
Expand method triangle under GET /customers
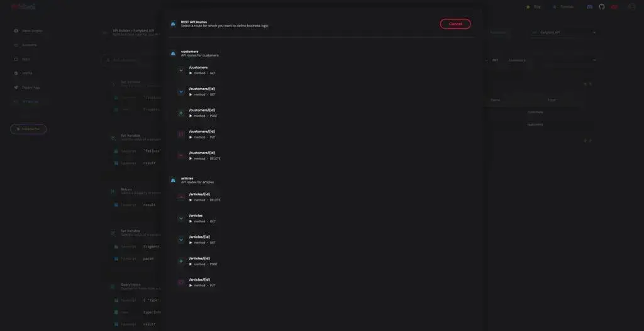(x=191, y=73)
